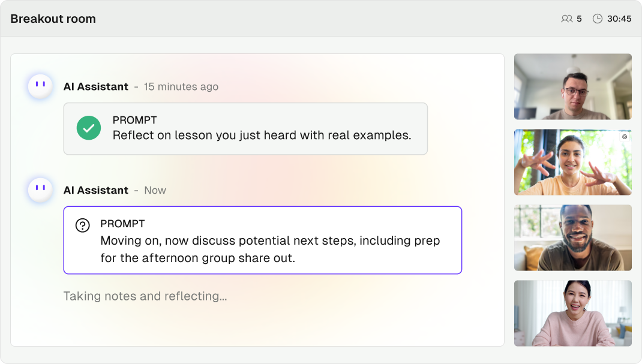This screenshot has height=364, width=642.
Task: Click AI Assistant avatar from 15 minutes ago
Action: click(40, 86)
